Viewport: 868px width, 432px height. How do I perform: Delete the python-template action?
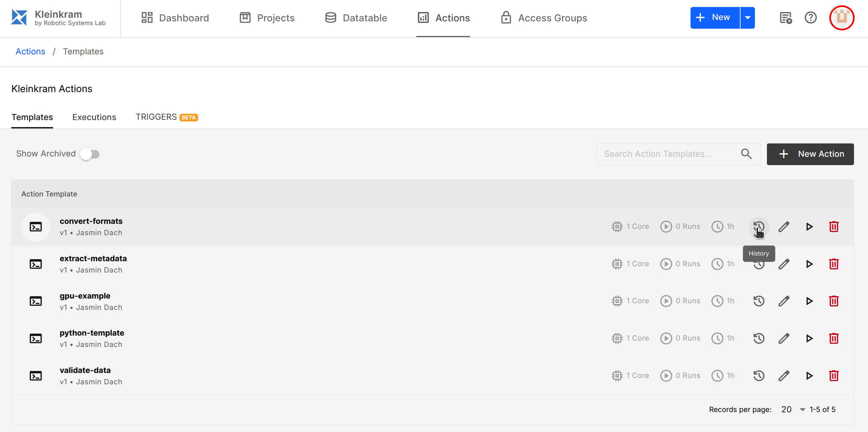click(x=834, y=338)
